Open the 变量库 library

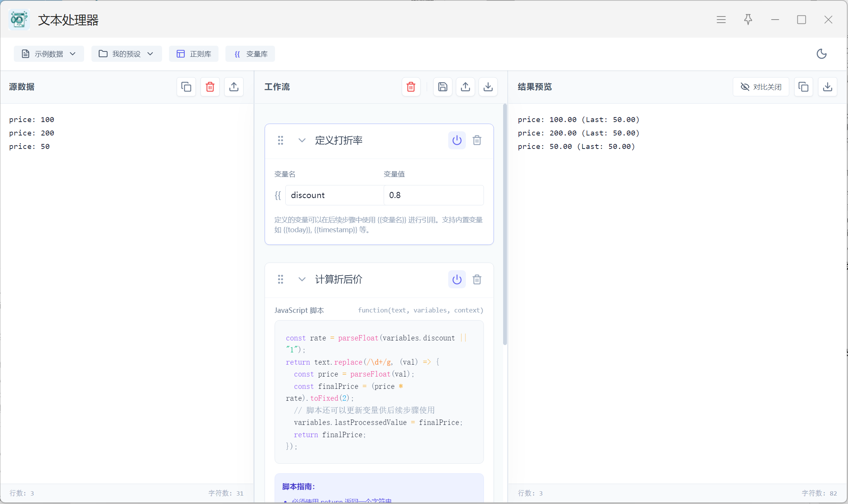(250, 54)
